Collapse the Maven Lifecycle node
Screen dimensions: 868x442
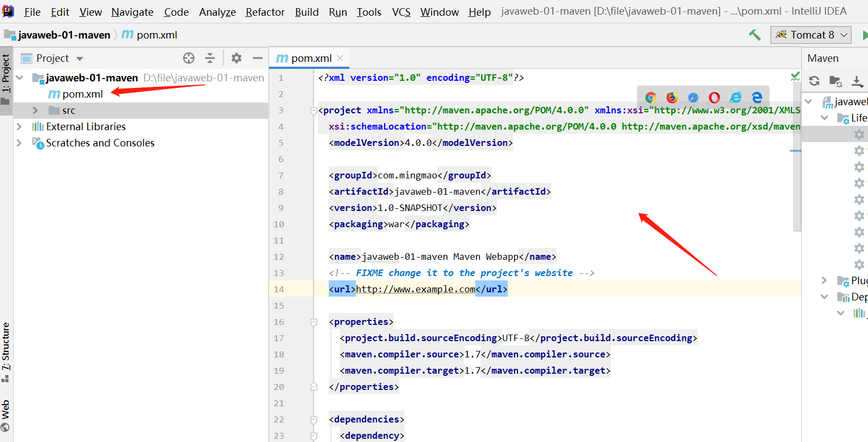tap(825, 118)
